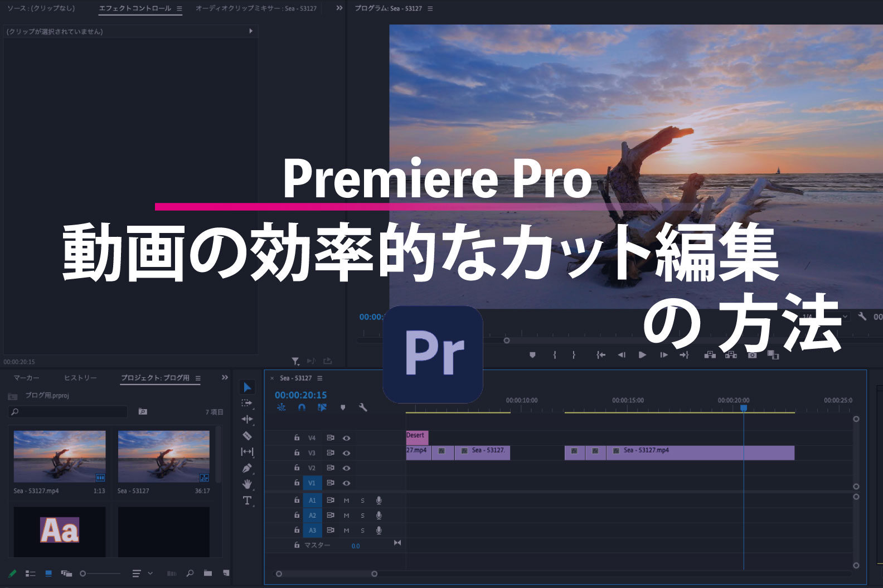This screenshot has width=883, height=588.
Task: Hide track V4 with eye icon
Action: [346, 438]
